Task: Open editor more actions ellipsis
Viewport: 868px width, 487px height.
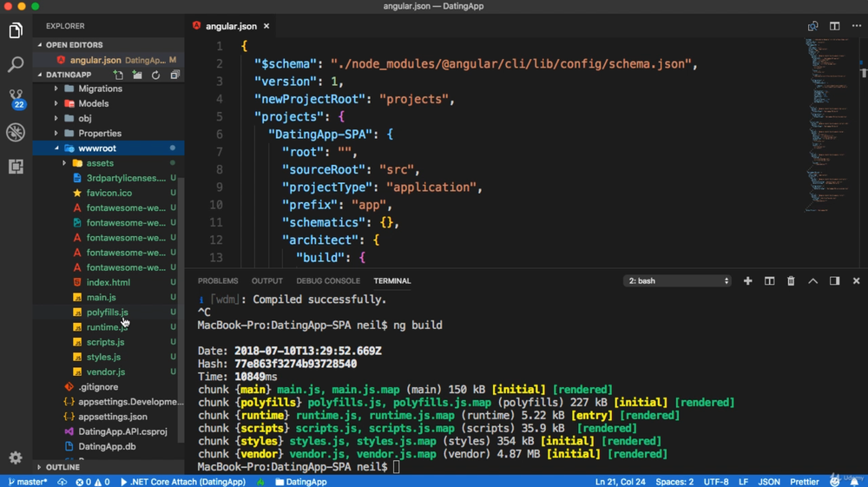Action: coord(857,26)
